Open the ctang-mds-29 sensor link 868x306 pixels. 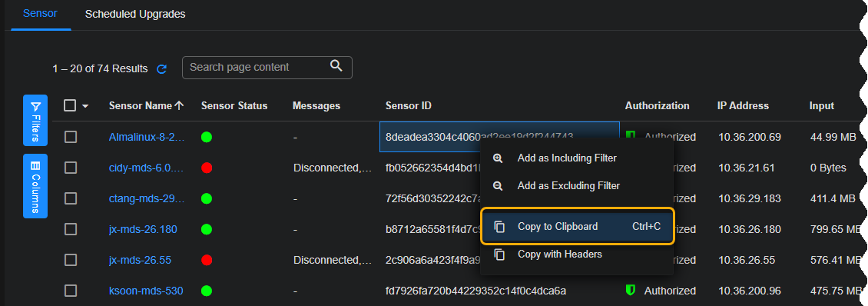147,198
